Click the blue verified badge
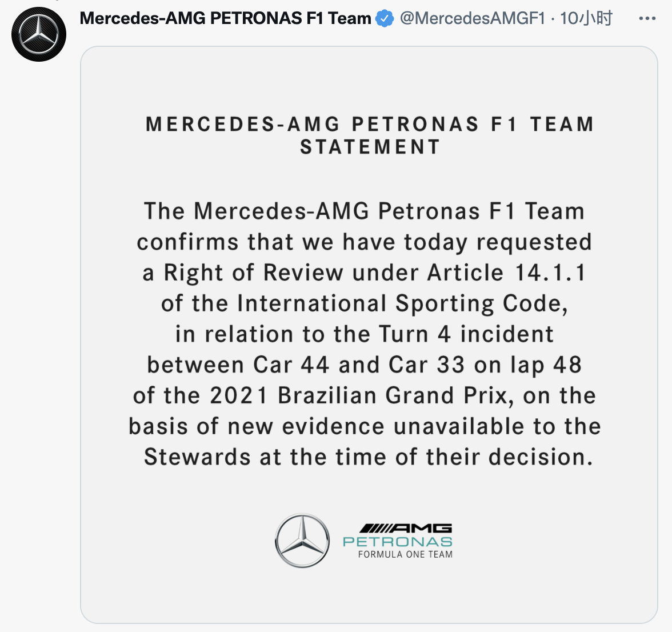The height and width of the screenshot is (632, 672). click(x=385, y=19)
